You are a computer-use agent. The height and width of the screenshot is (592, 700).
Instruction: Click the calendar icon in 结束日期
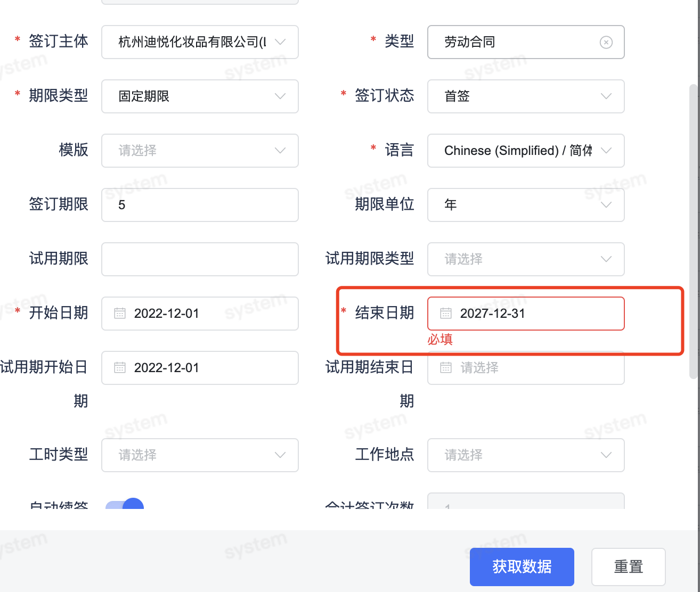coord(446,314)
